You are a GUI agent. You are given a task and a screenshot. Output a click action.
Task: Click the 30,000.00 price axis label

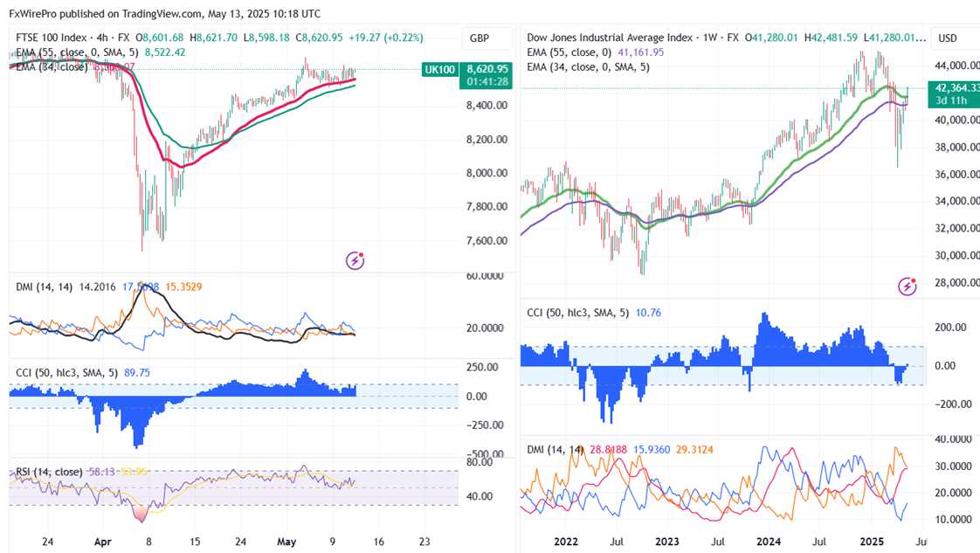pyautogui.click(x=957, y=255)
